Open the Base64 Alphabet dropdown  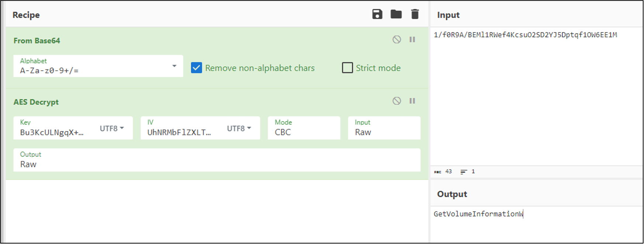[174, 66]
